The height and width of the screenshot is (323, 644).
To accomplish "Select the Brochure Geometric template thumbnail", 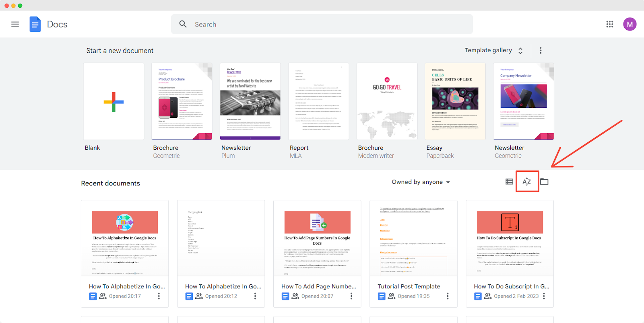I will 182,101.
